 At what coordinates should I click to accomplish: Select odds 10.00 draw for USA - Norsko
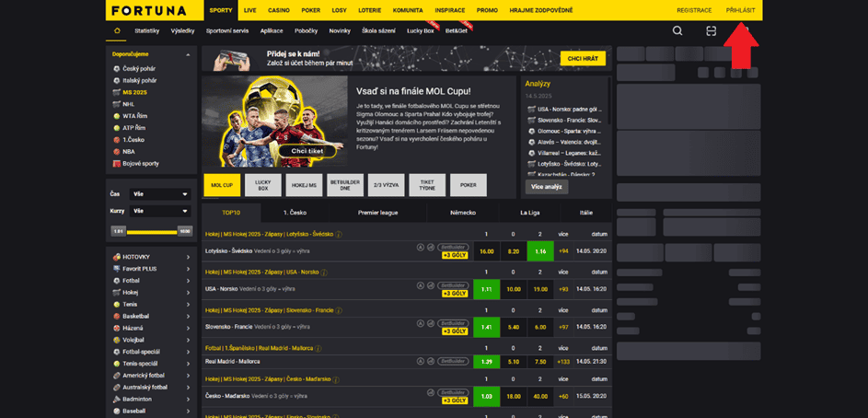[x=514, y=289]
